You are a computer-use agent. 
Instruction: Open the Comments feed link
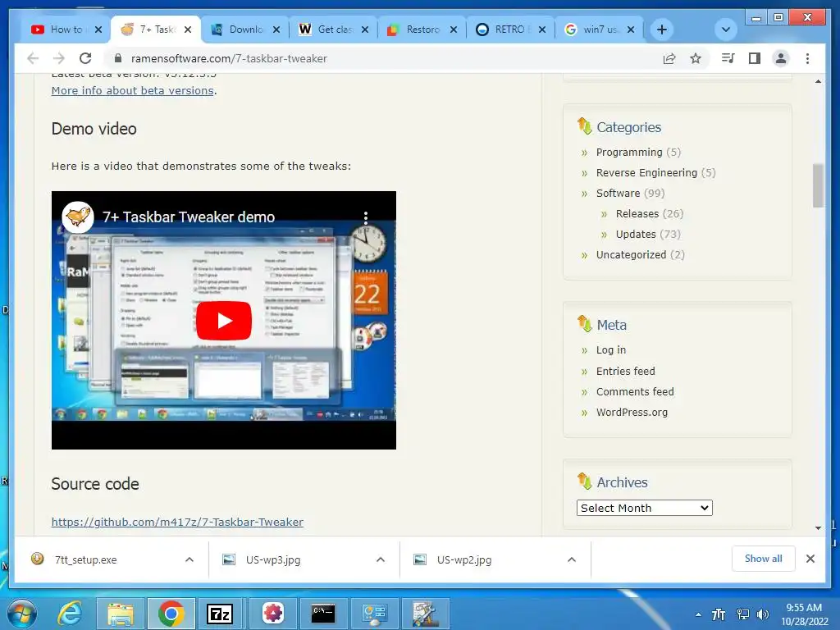coord(635,391)
